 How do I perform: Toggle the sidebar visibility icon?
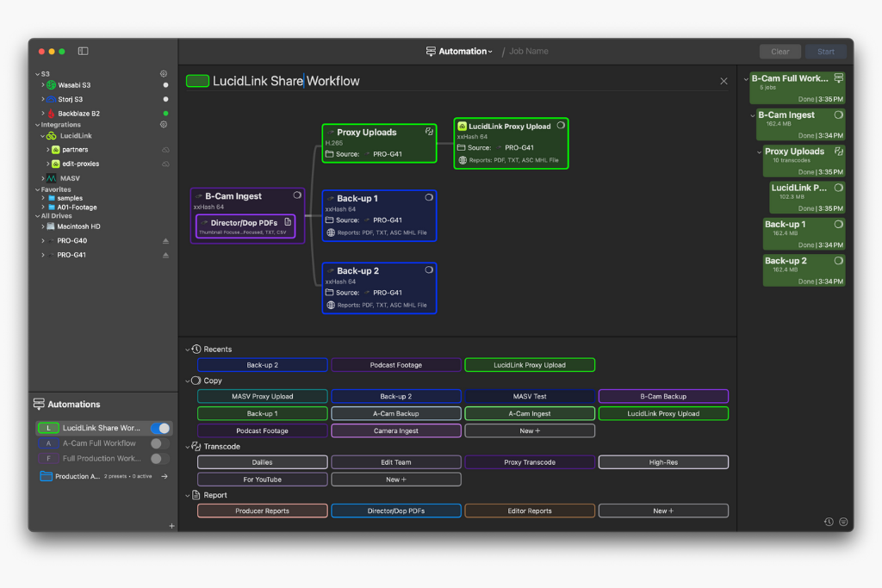click(84, 52)
